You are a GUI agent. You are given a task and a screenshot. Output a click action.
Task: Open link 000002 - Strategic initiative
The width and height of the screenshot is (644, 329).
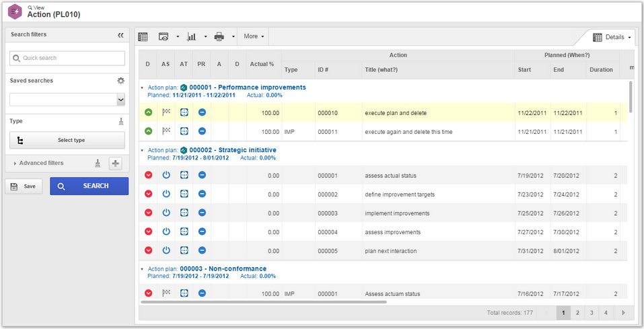233,150
